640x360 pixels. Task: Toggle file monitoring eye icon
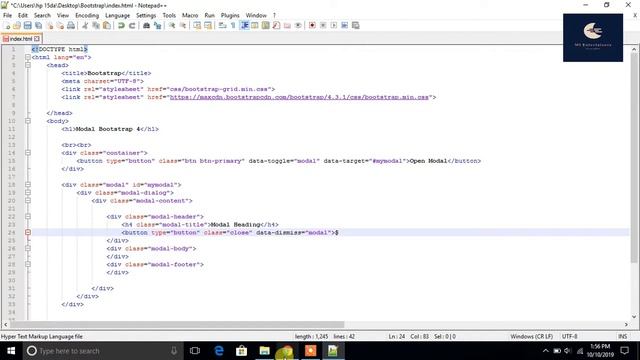click(x=298, y=25)
